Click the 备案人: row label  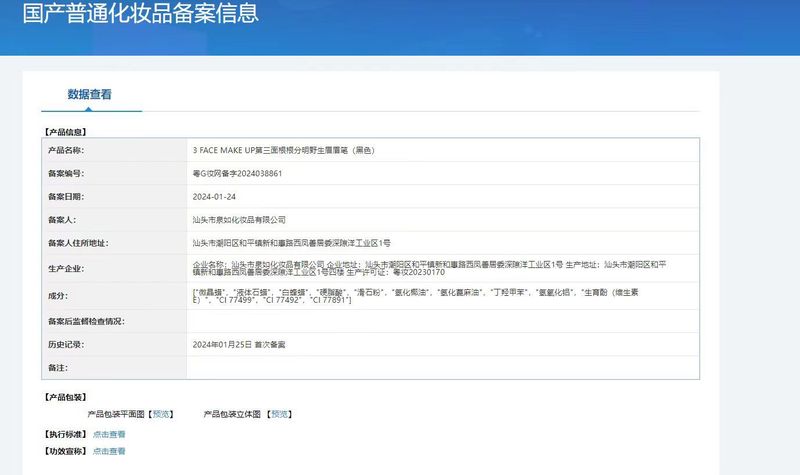(x=62, y=220)
